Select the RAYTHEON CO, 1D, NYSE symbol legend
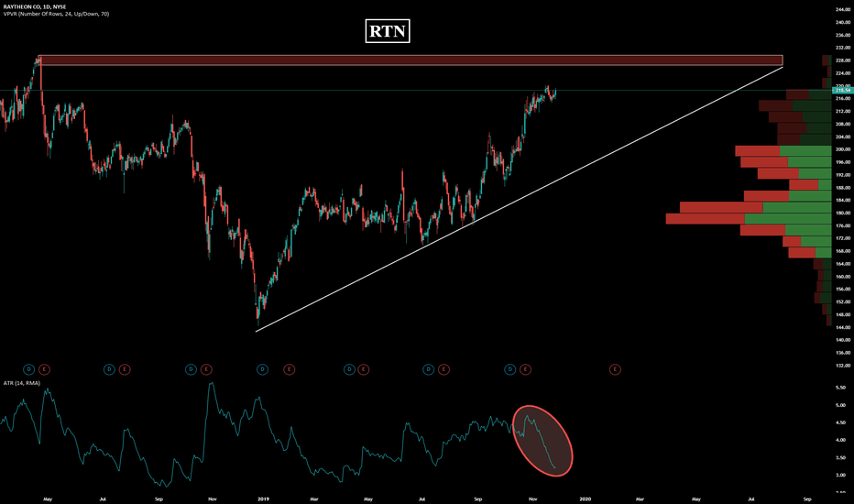Viewport: 854px width, 504px height. click(34, 7)
